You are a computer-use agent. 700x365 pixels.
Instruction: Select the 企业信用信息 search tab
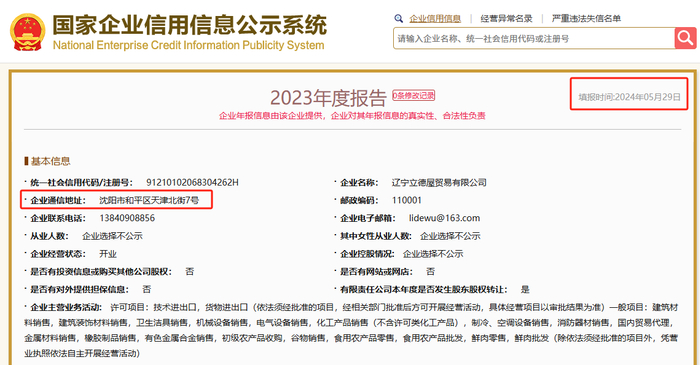pyautogui.click(x=435, y=18)
